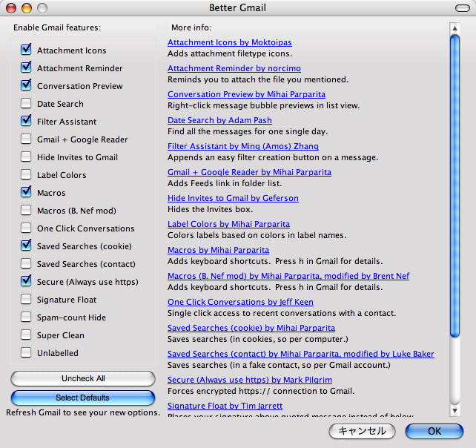
Task: Check One Click Conversations
Action: pos(26,228)
